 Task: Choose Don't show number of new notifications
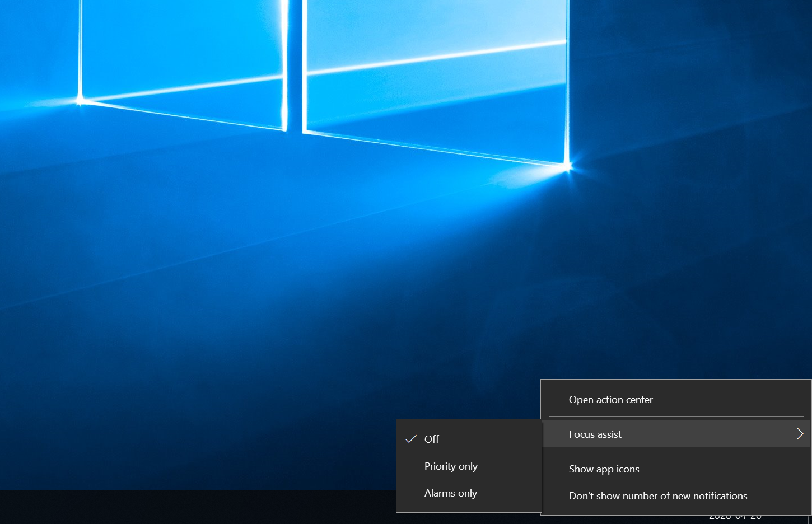[658, 496]
